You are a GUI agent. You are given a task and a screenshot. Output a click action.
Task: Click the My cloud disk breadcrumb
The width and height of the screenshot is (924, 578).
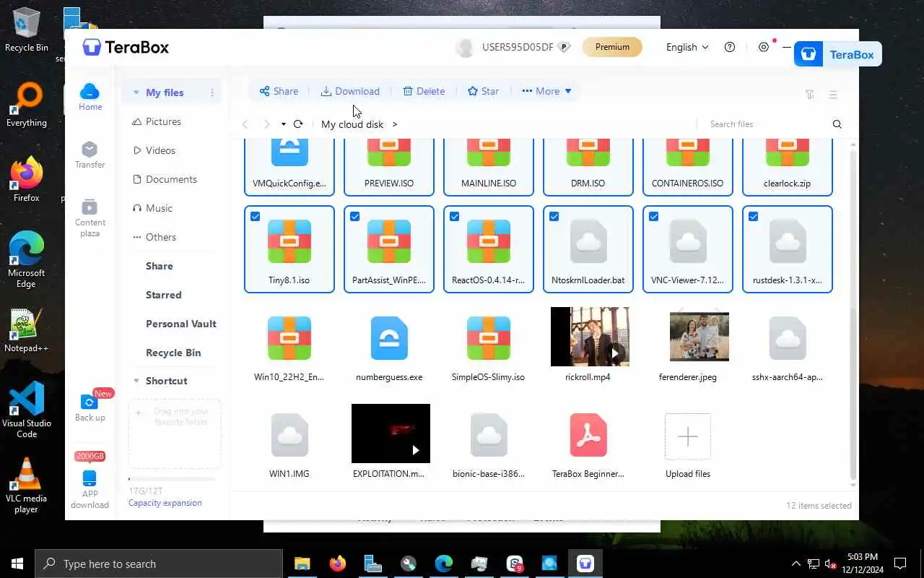(352, 124)
